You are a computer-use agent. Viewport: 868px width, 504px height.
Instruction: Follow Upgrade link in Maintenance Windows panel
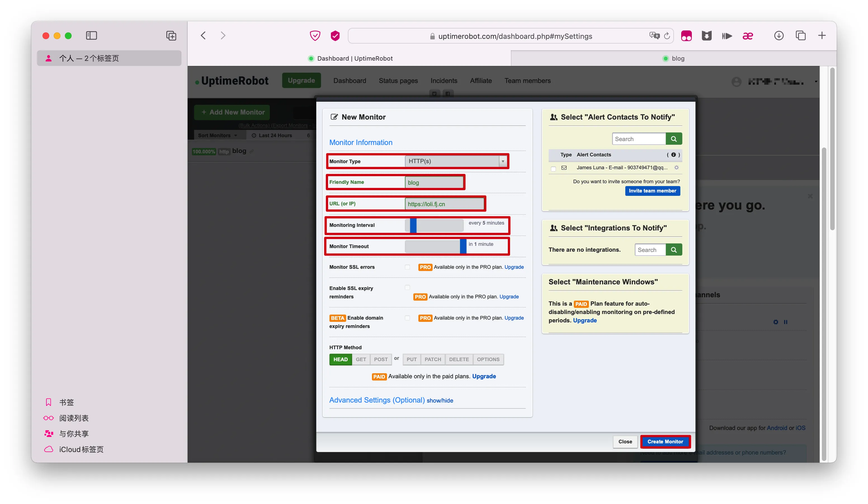pyautogui.click(x=585, y=320)
